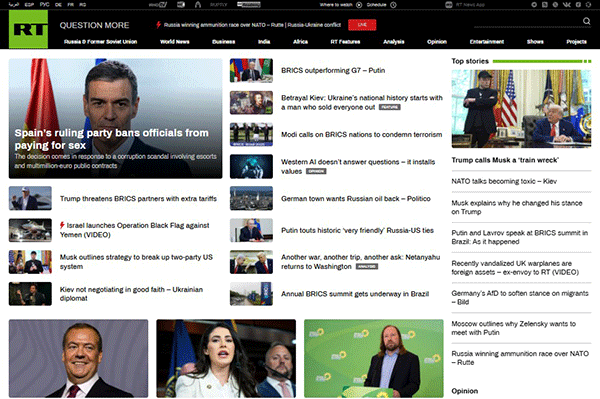Image resolution: width=600 pixels, height=399 pixels.
Task: Open the Africa section
Action: click(x=300, y=42)
